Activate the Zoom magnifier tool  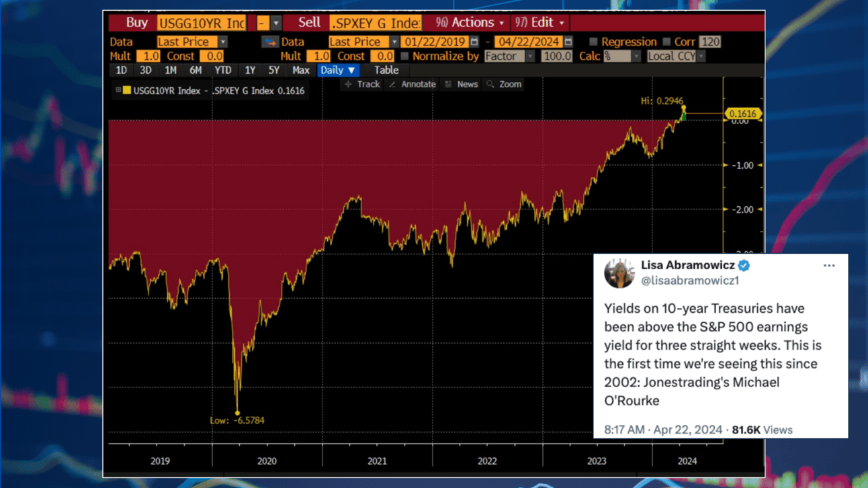(504, 84)
